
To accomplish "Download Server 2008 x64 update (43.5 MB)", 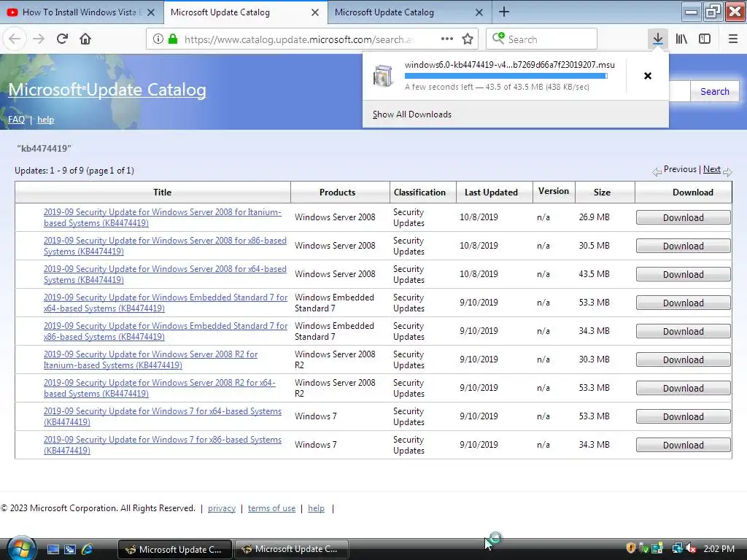I will [683, 274].
